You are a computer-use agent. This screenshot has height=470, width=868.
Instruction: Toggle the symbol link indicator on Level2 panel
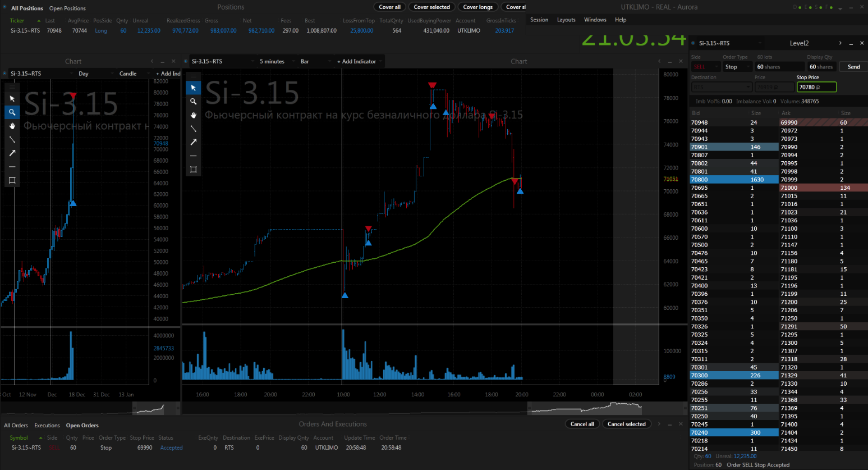[694, 43]
